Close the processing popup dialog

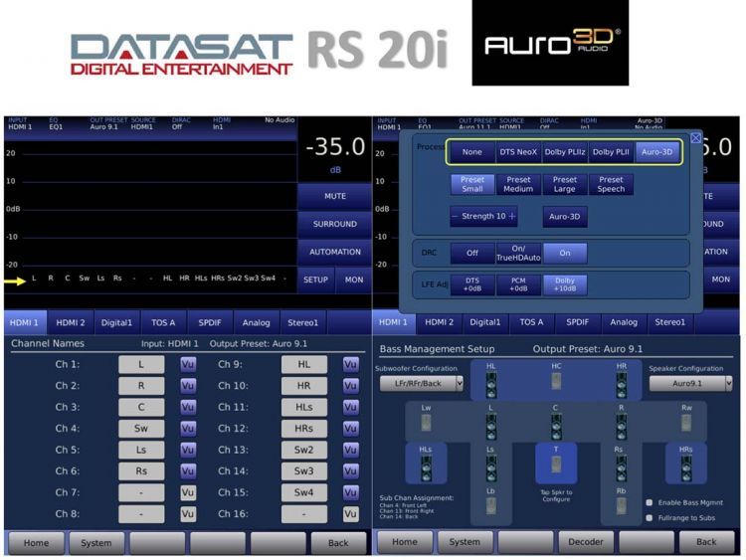pos(695,138)
